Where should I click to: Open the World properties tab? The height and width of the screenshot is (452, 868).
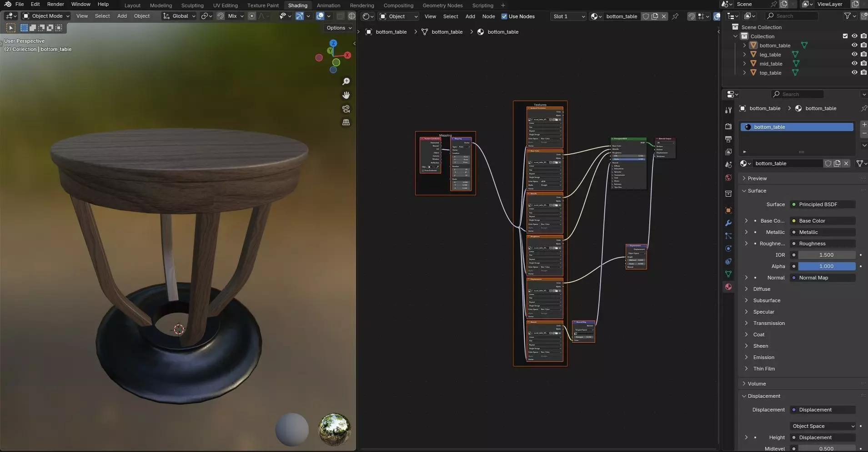(728, 178)
